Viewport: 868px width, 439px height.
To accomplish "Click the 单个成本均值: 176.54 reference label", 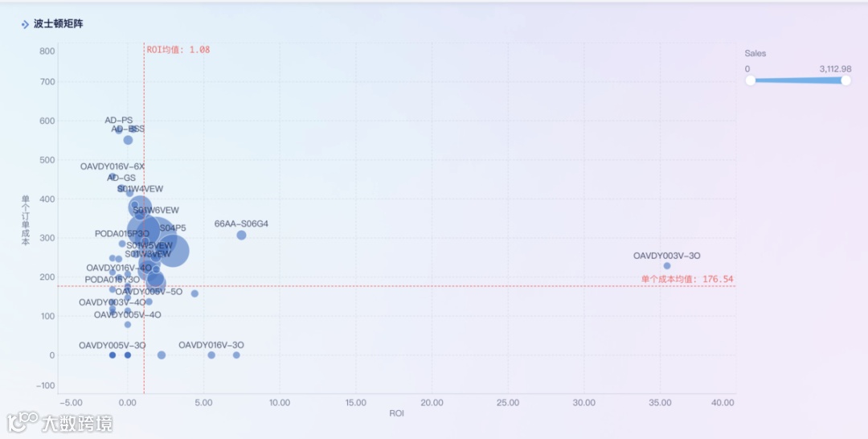I will 687,279.
